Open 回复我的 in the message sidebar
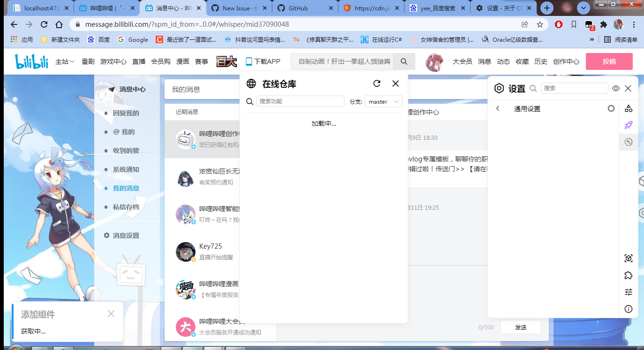 [126, 113]
